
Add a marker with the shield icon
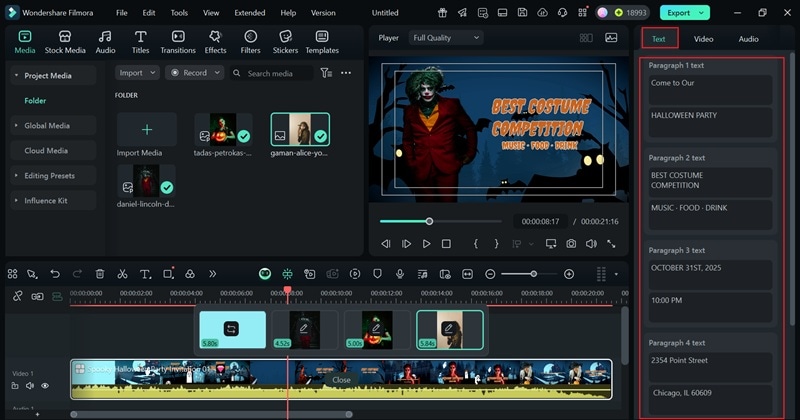(x=377, y=274)
